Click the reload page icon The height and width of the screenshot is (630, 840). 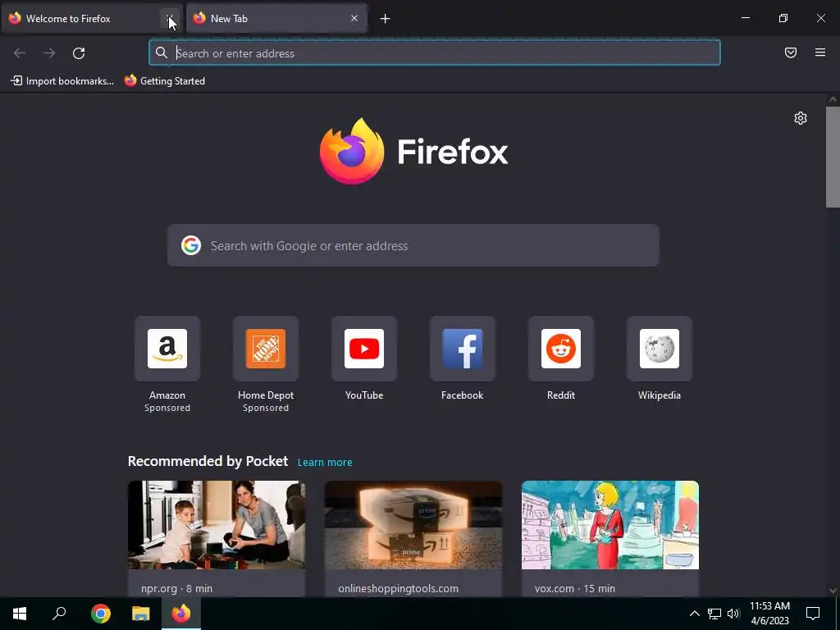tap(79, 53)
